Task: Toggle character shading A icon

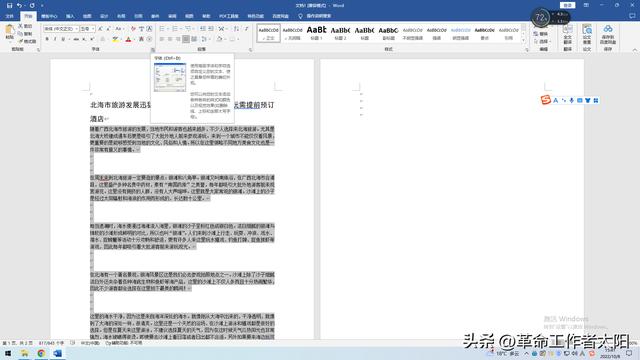Action: (x=141, y=39)
